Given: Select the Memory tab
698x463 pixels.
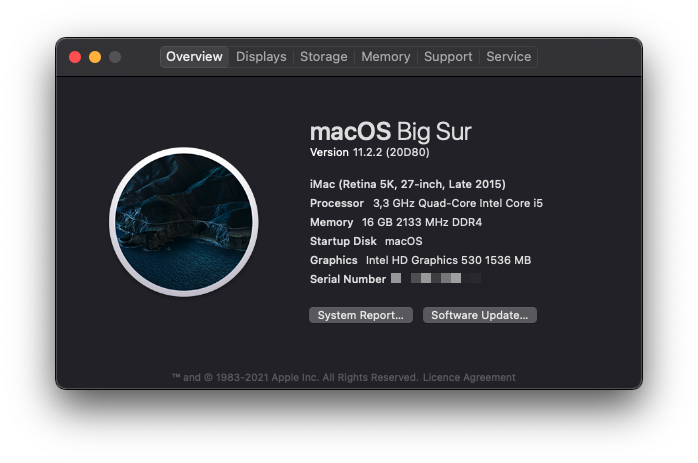Looking at the screenshot, I should [x=386, y=57].
